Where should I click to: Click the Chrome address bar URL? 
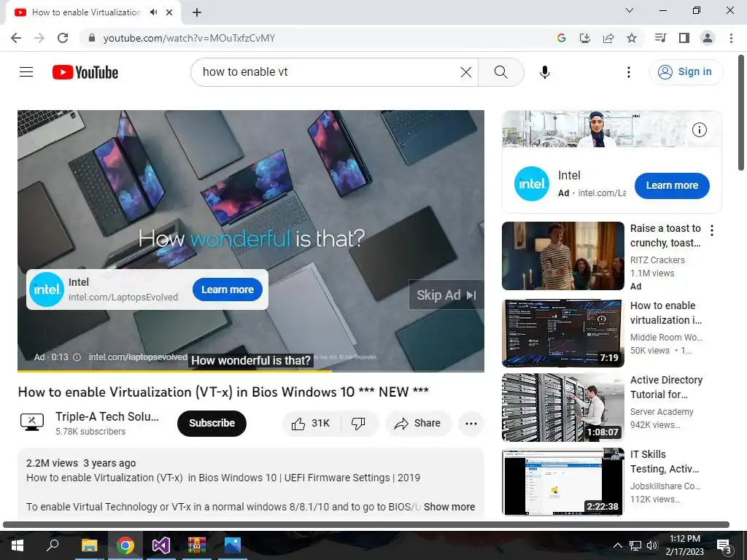coord(189,38)
